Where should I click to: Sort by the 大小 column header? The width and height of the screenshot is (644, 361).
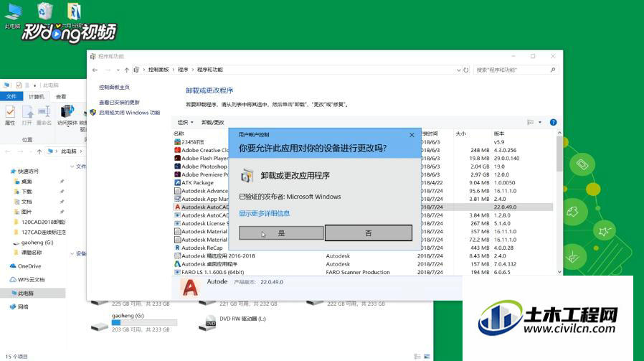tap(461, 133)
